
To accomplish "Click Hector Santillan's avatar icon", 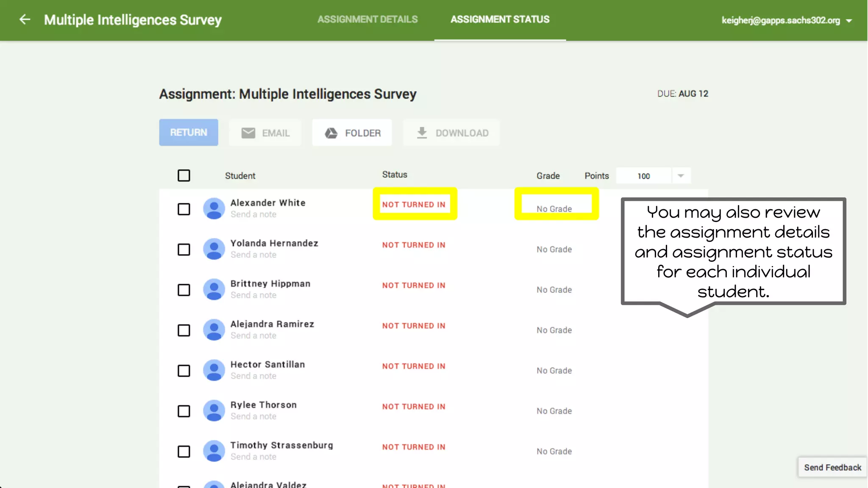I will (214, 370).
